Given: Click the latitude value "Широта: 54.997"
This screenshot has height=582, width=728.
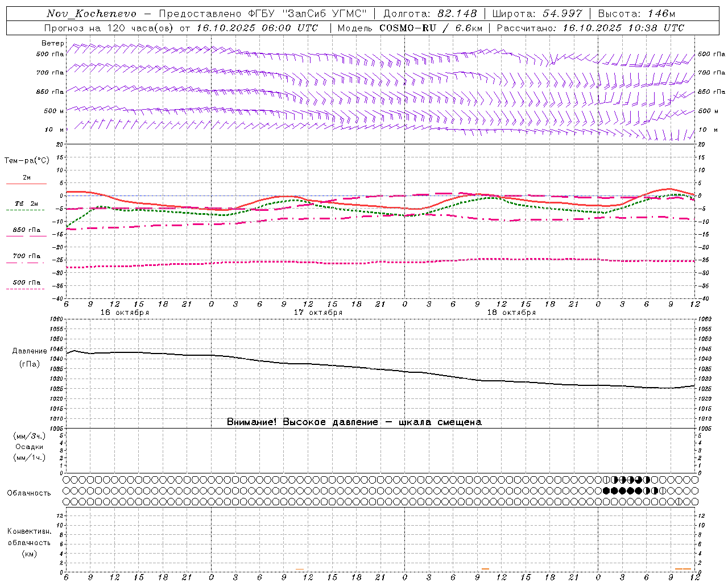Looking at the screenshot, I should pyautogui.click(x=537, y=14).
